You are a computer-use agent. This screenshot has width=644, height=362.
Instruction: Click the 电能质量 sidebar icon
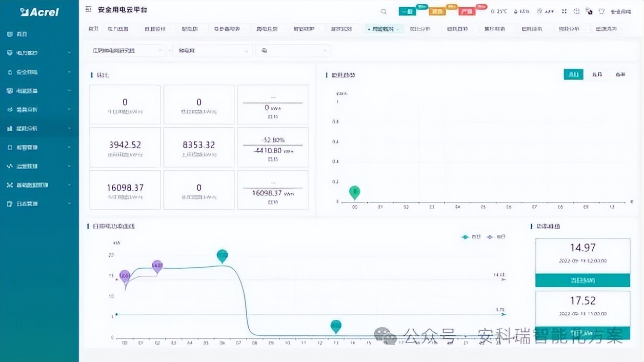tap(10, 91)
